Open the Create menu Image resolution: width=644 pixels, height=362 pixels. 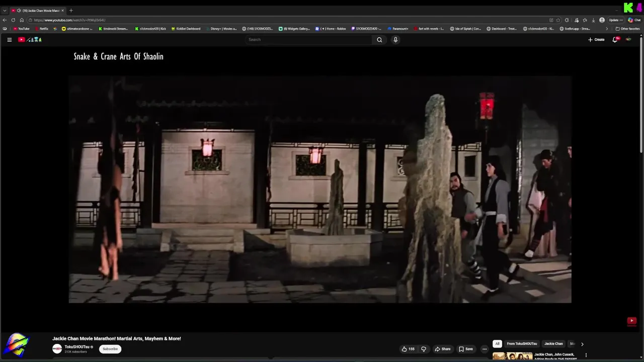coord(596,40)
